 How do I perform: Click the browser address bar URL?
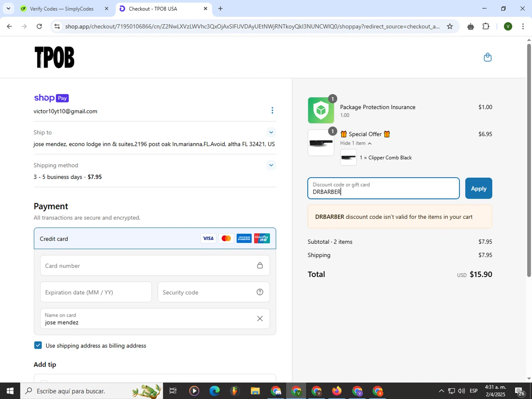point(252,26)
